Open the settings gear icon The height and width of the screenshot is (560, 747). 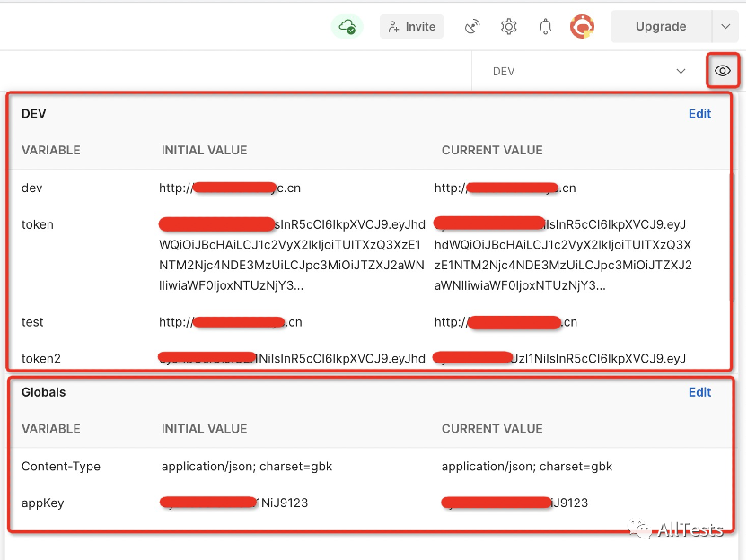click(509, 26)
